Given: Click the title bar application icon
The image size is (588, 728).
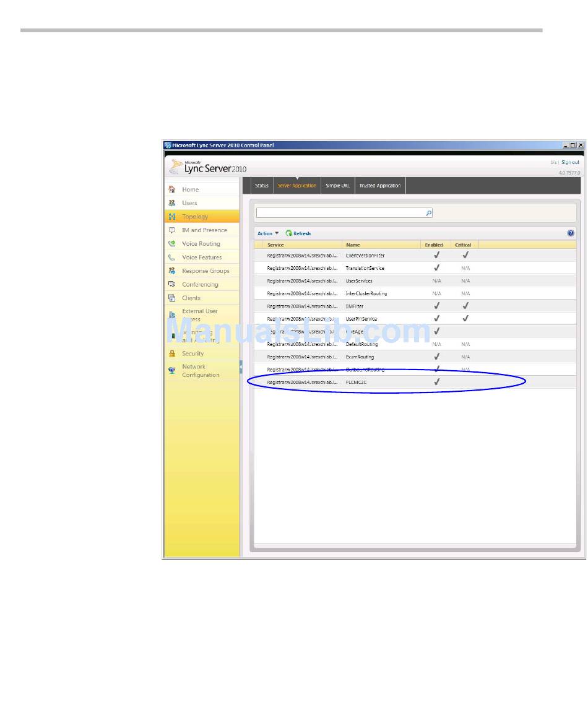Looking at the screenshot, I should 168,145.
